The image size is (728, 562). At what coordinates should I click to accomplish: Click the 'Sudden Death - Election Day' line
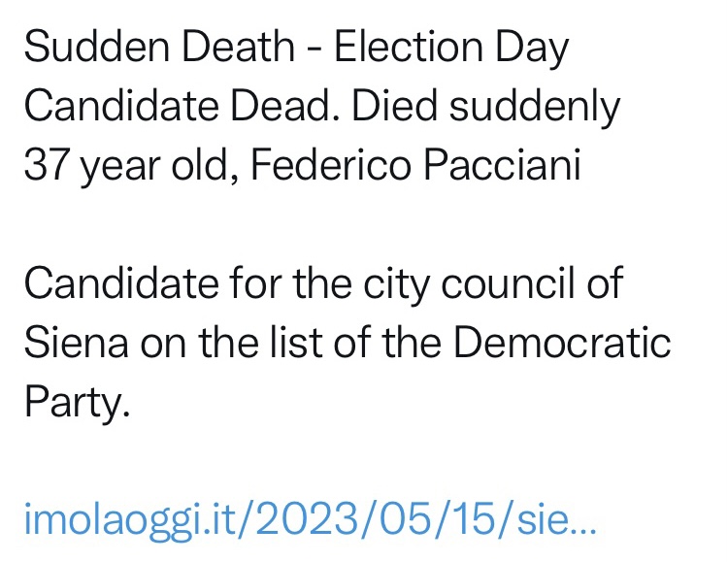coord(296,49)
